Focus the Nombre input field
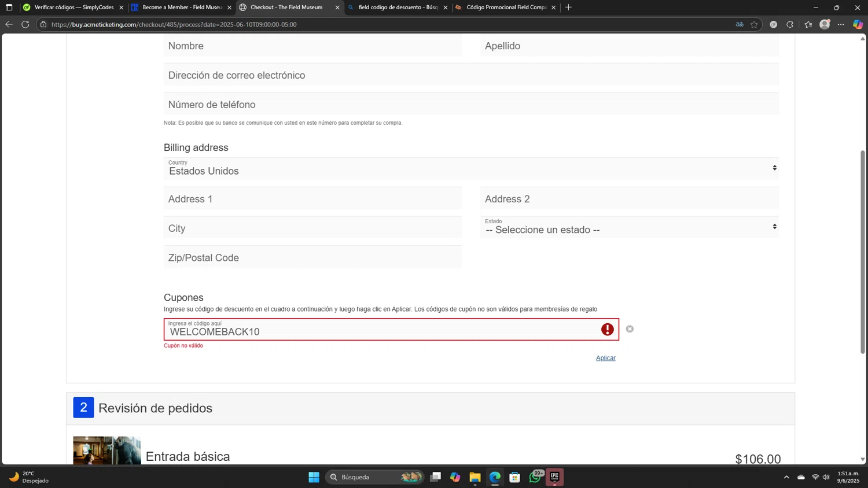 coord(312,46)
